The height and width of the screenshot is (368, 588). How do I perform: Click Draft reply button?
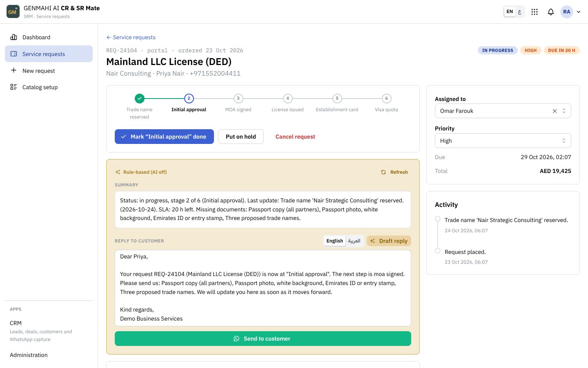point(389,241)
